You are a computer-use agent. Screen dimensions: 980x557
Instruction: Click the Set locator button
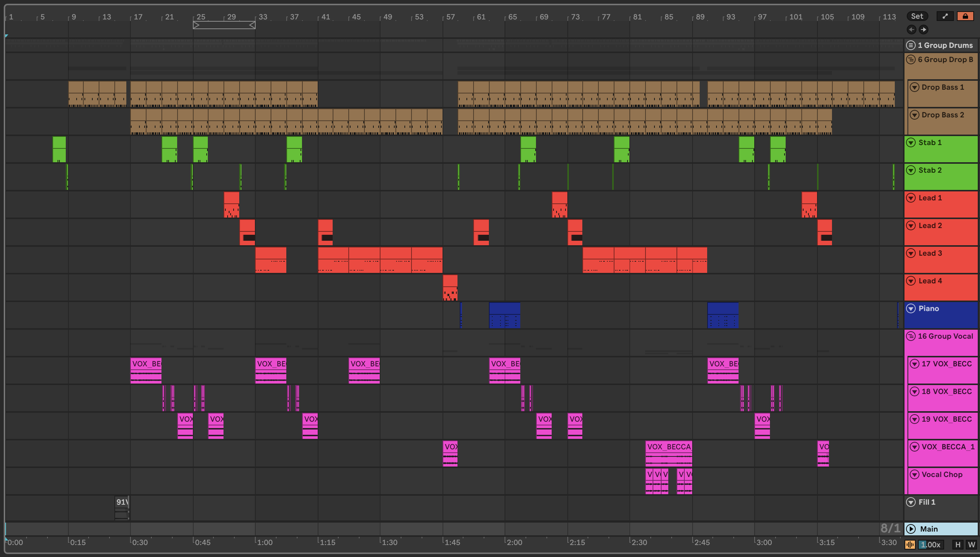pyautogui.click(x=916, y=16)
